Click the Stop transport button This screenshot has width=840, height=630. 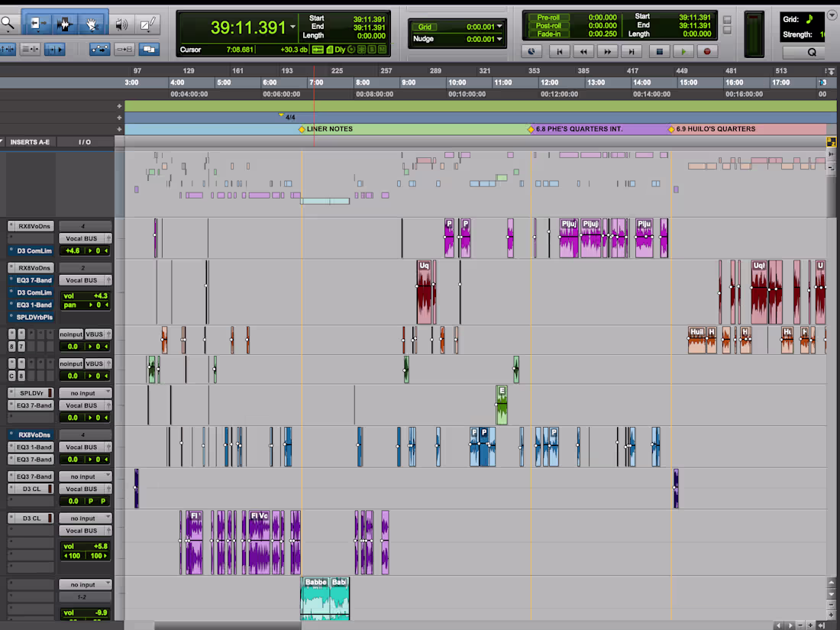[660, 51]
